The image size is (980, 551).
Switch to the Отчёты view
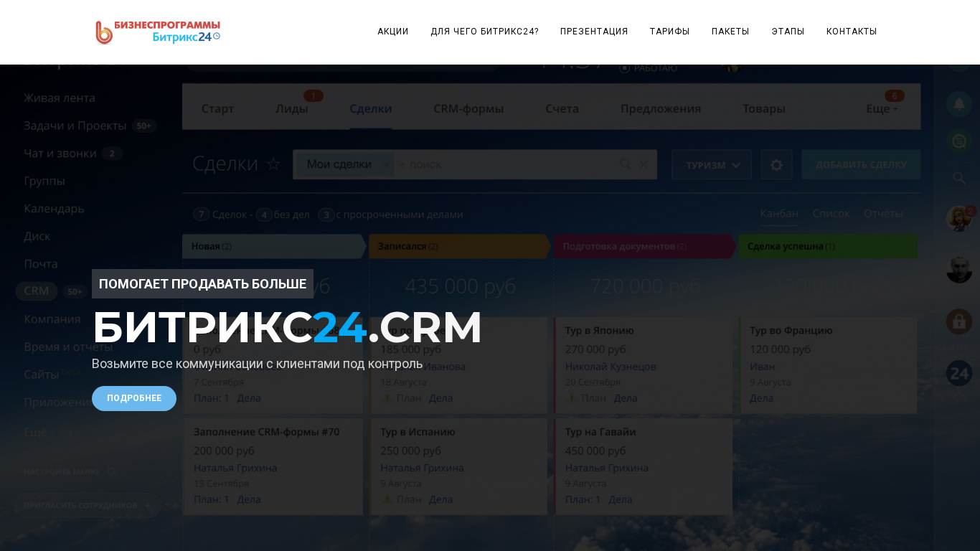884,214
